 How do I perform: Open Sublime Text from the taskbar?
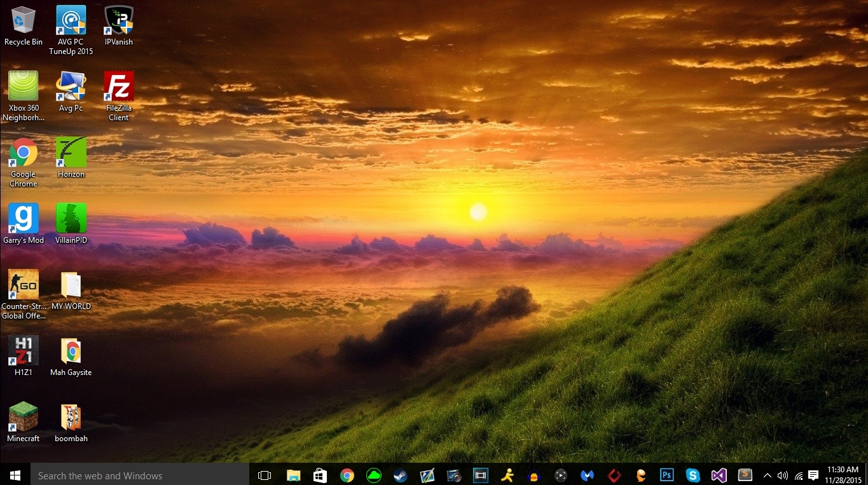pos(745,475)
